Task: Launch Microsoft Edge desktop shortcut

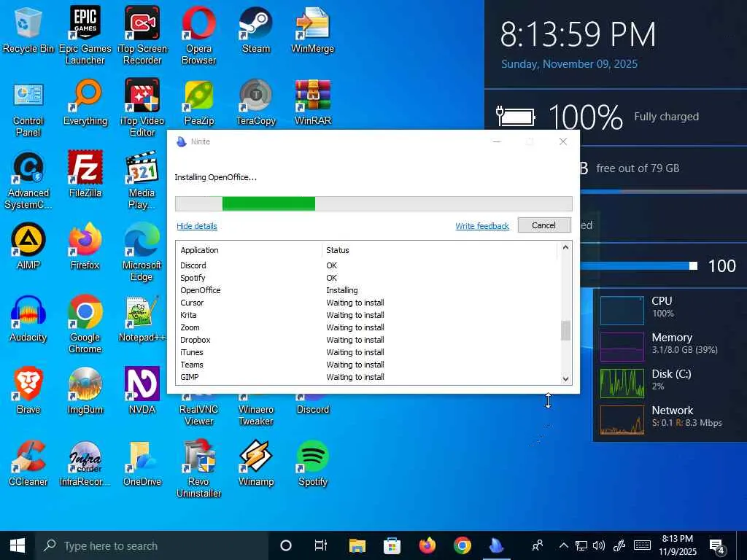Action: click(142, 252)
